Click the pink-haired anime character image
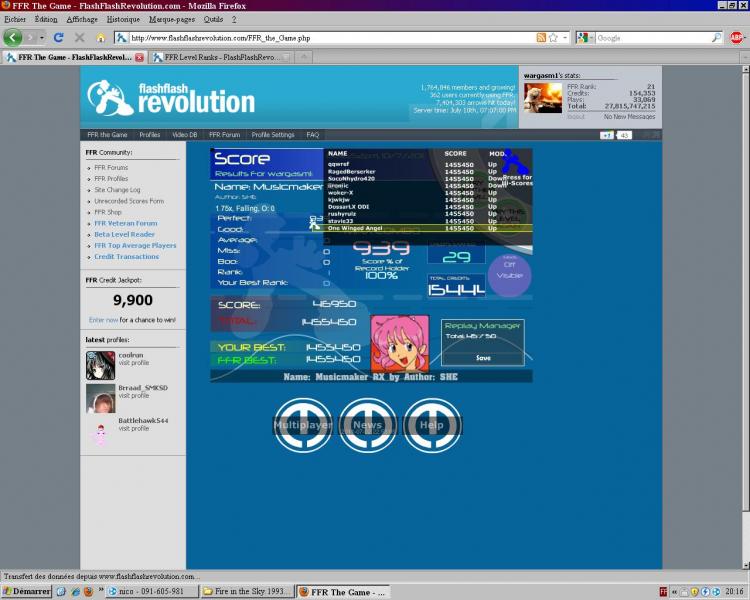750x600 pixels. click(400, 342)
